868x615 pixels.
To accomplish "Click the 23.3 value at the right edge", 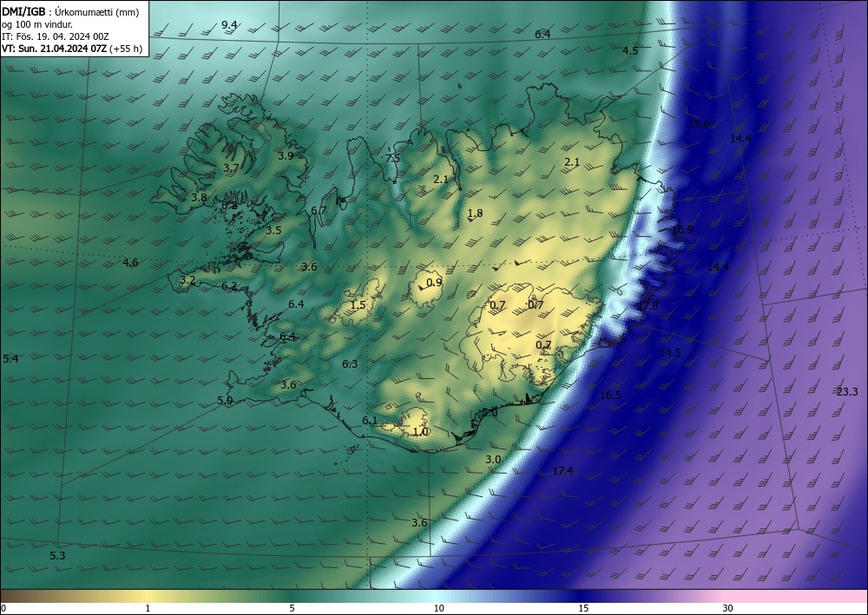I will [847, 392].
